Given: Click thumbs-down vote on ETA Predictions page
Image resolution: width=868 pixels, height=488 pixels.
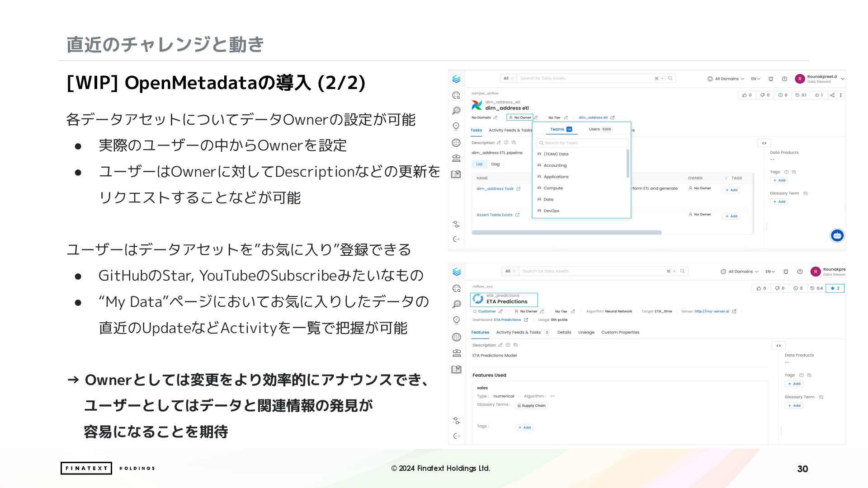Looking at the screenshot, I should pos(779,288).
